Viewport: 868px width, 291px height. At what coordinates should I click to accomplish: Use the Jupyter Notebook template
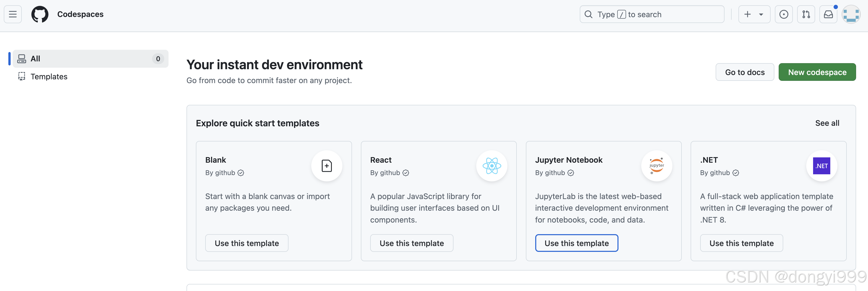coord(576,243)
